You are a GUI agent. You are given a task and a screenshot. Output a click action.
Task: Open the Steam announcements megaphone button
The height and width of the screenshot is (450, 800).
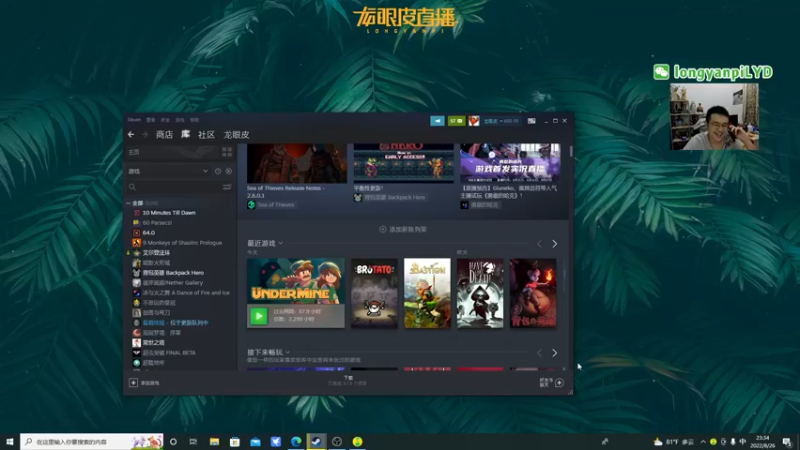(x=437, y=121)
